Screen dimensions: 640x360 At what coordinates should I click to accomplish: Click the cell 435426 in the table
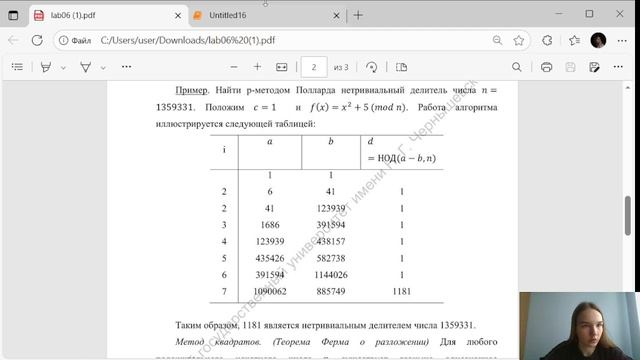[270, 258]
